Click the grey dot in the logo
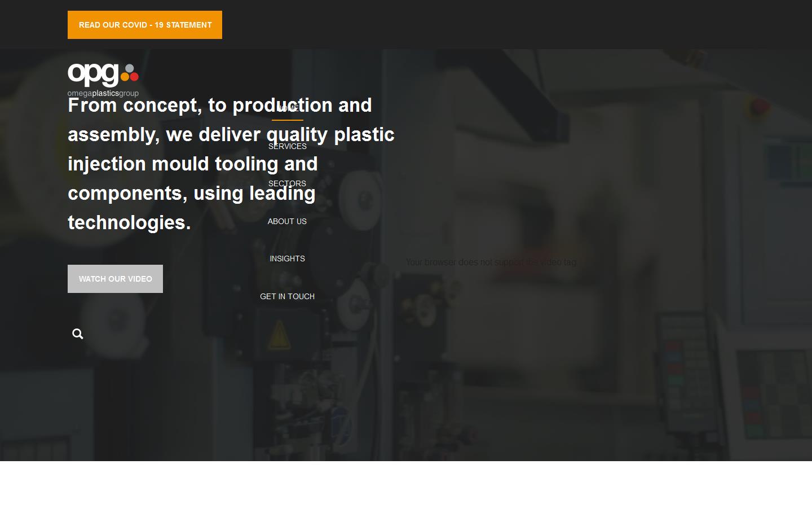This screenshot has height=508, width=812. [x=129, y=68]
